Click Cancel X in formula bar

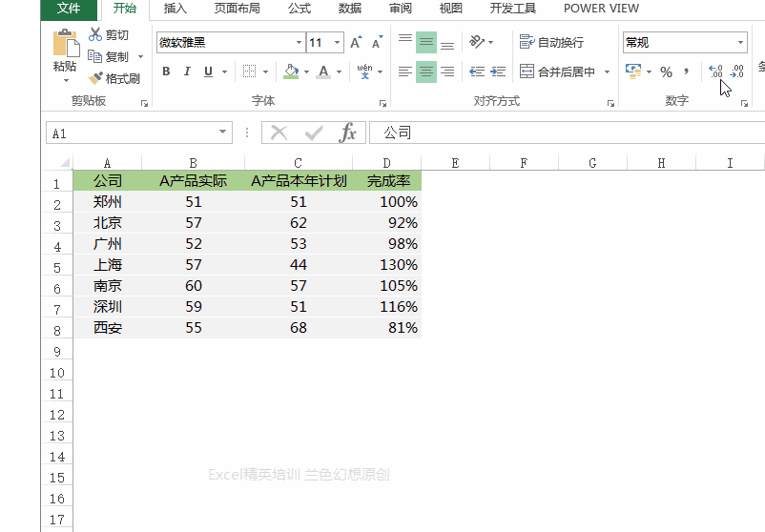click(279, 133)
